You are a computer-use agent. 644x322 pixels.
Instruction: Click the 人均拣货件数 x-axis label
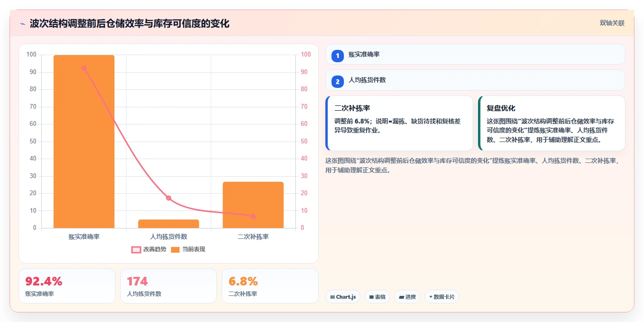168,237
